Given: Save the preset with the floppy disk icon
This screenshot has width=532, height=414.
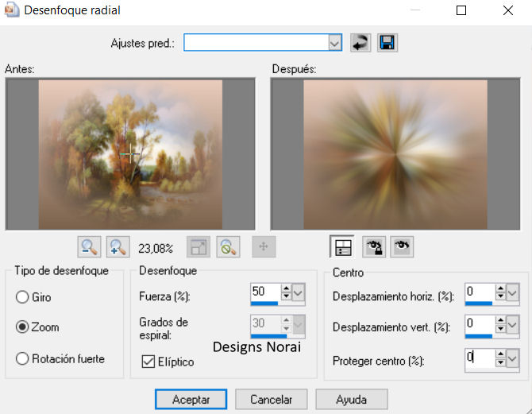Looking at the screenshot, I should [x=387, y=43].
